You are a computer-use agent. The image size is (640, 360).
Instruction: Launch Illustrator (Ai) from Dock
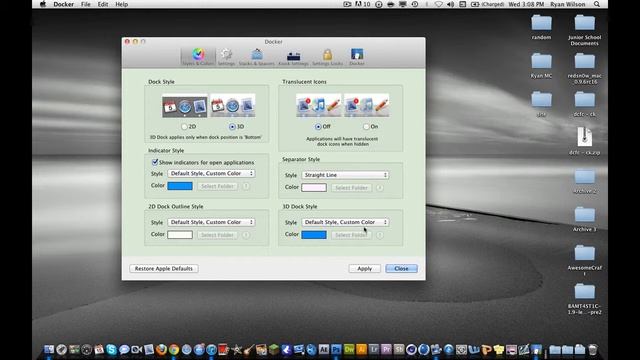[x=361, y=349]
